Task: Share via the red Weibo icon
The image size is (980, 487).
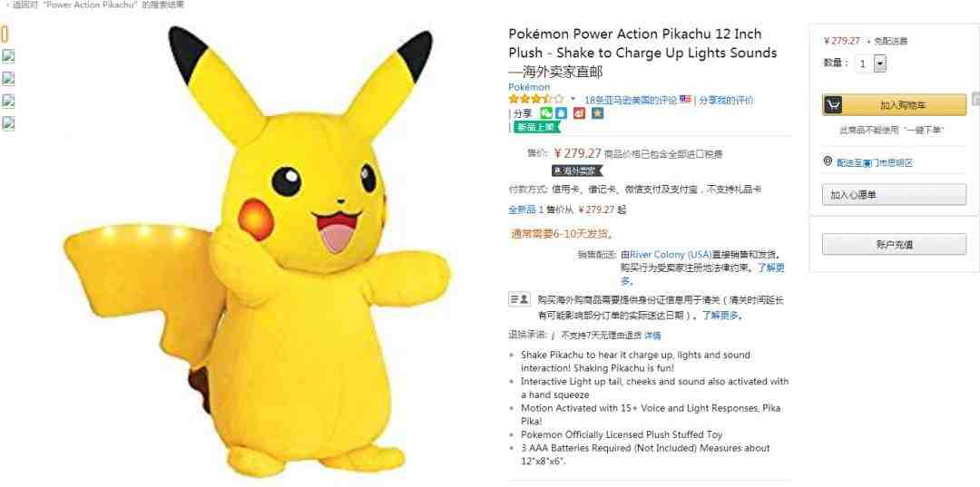Action: click(579, 113)
